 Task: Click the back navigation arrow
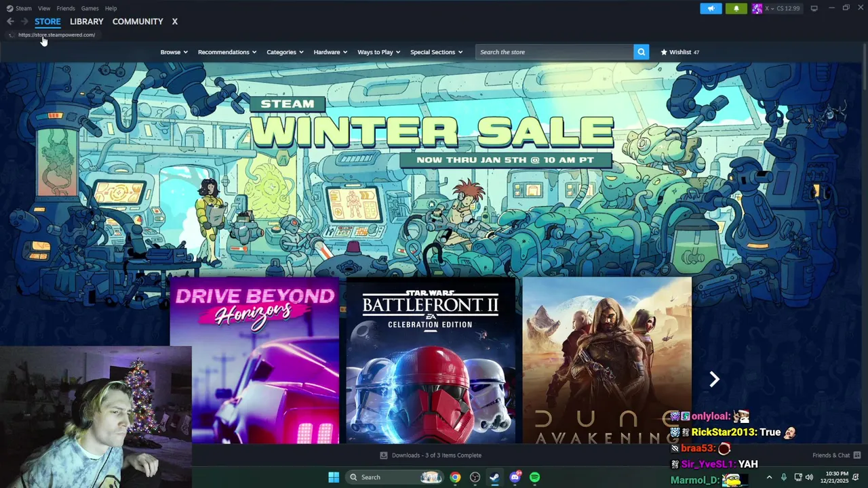pyautogui.click(x=10, y=22)
